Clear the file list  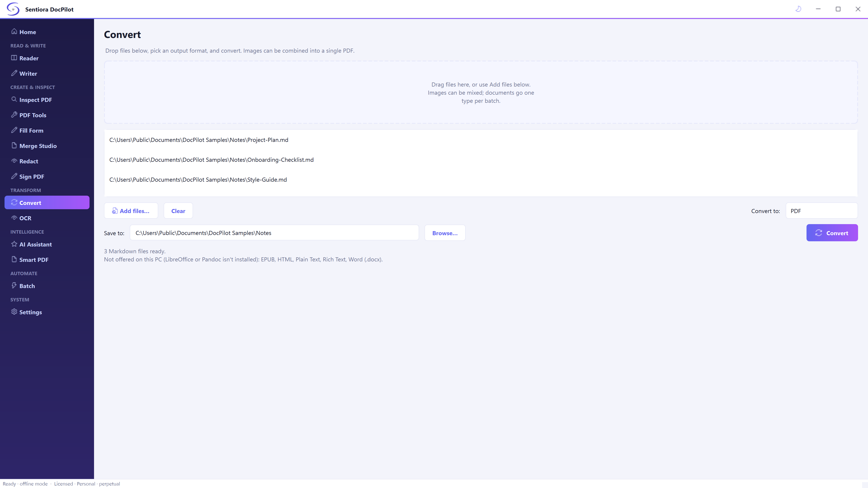[x=178, y=211]
